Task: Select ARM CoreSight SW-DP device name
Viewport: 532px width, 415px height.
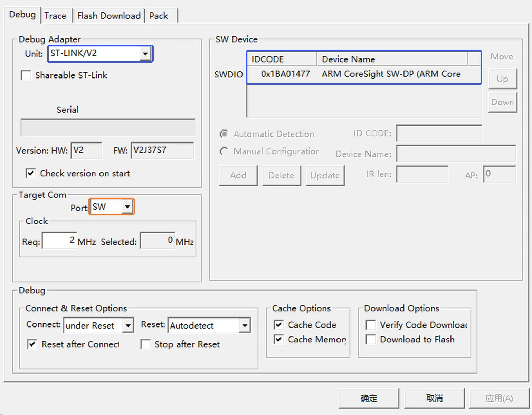Action: (x=391, y=74)
